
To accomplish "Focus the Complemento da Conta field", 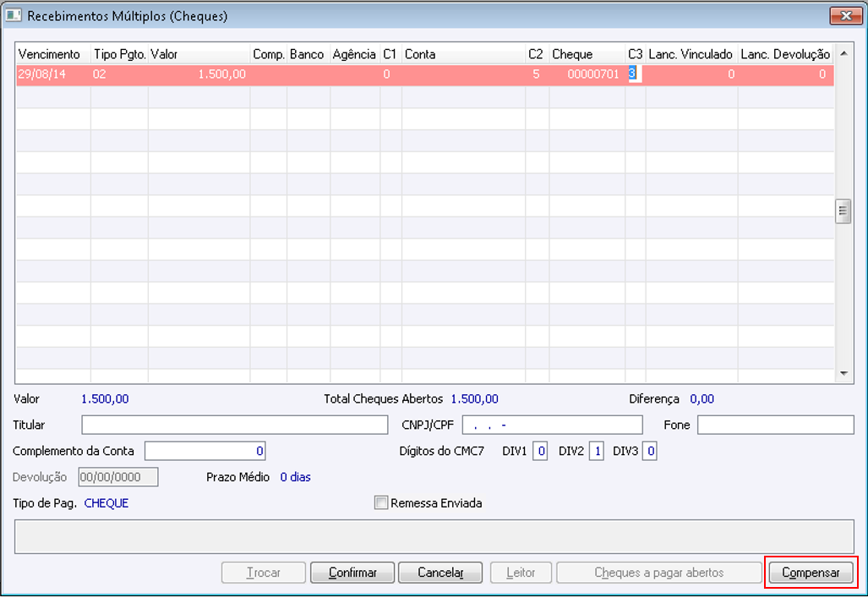I will point(205,451).
